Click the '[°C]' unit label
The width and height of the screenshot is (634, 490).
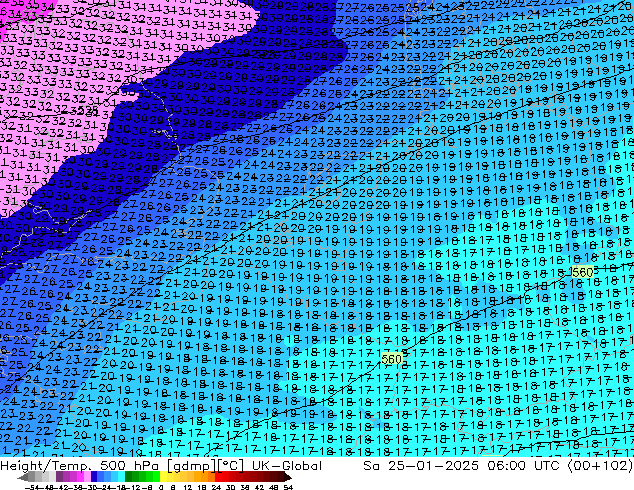[231, 466]
